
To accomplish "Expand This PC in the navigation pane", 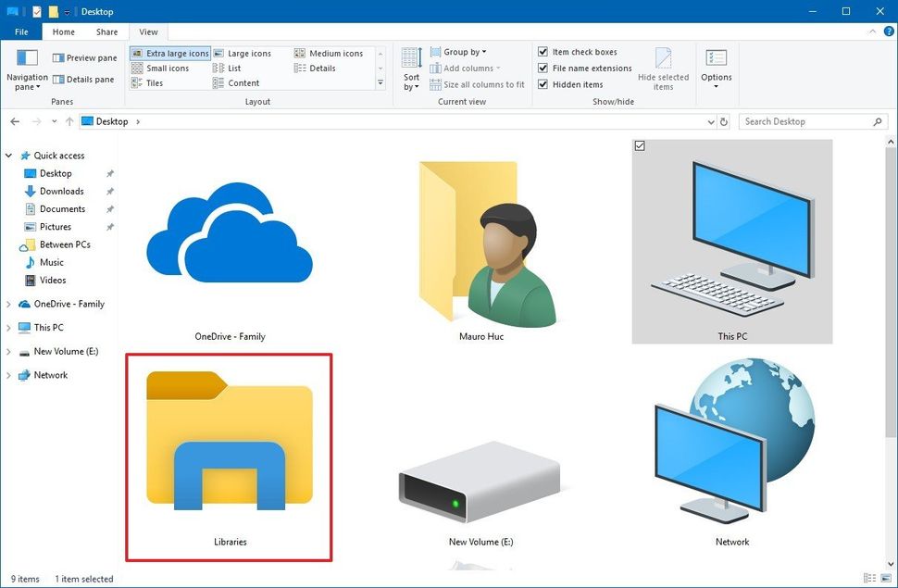I will pyautogui.click(x=8, y=327).
